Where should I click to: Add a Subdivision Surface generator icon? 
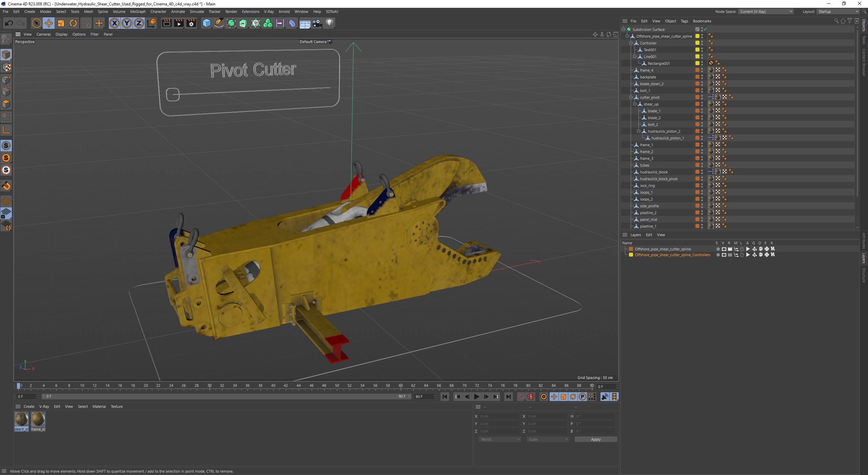click(x=231, y=23)
